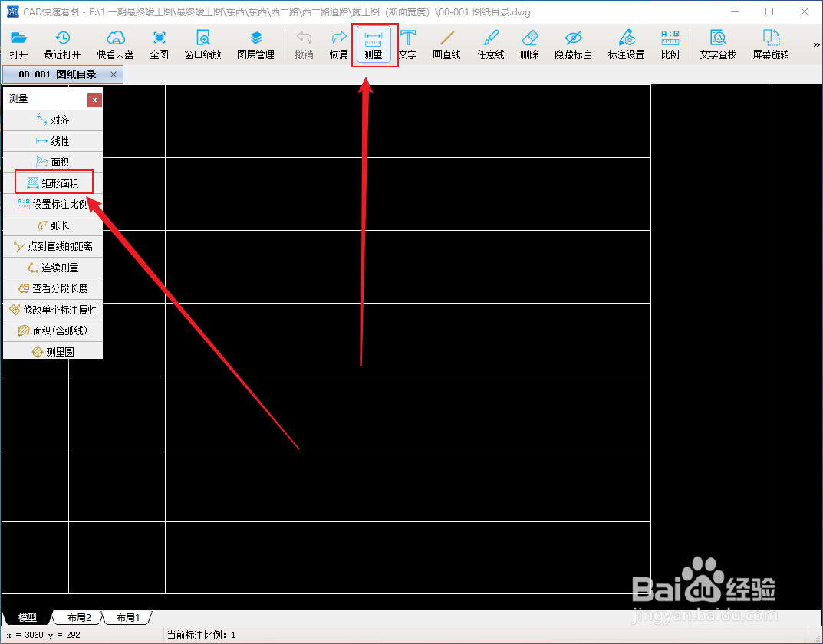Viewport: 823px width, 644px height.
Task: Expand the toolbar overflow chevron
Action: click(x=816, y=45)
